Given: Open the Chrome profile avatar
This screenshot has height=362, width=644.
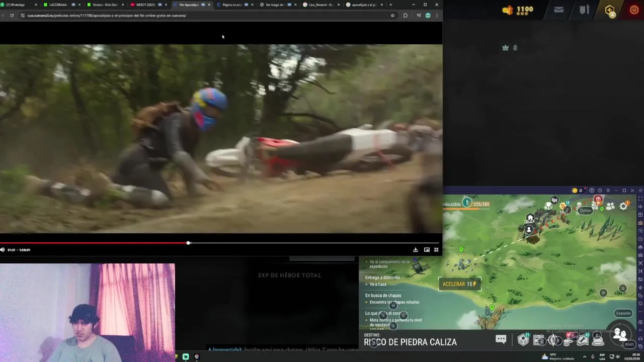Looking at the screenshot, I should click(428, 16).
